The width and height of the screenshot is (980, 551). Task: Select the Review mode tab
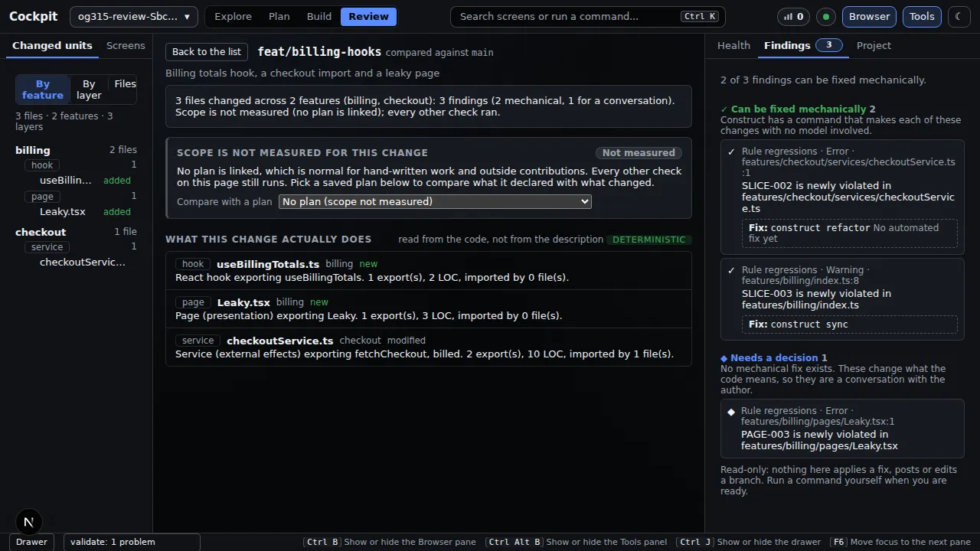(x=368, y=16)
